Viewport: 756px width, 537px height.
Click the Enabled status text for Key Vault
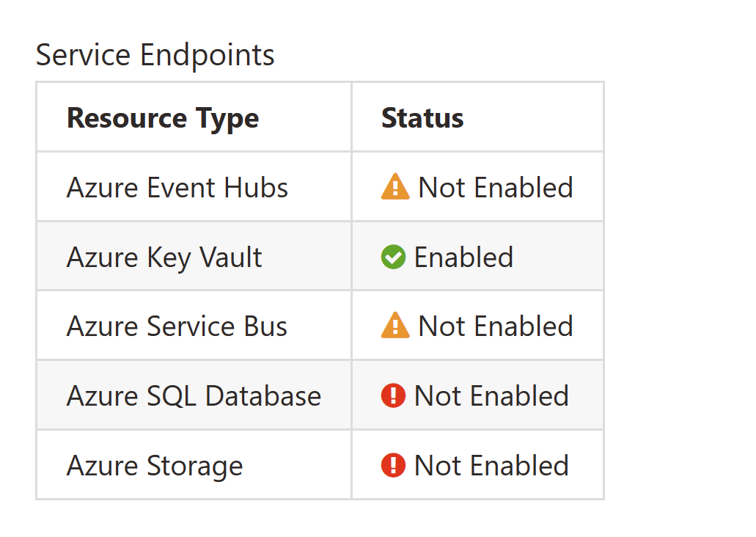[463, 257]
